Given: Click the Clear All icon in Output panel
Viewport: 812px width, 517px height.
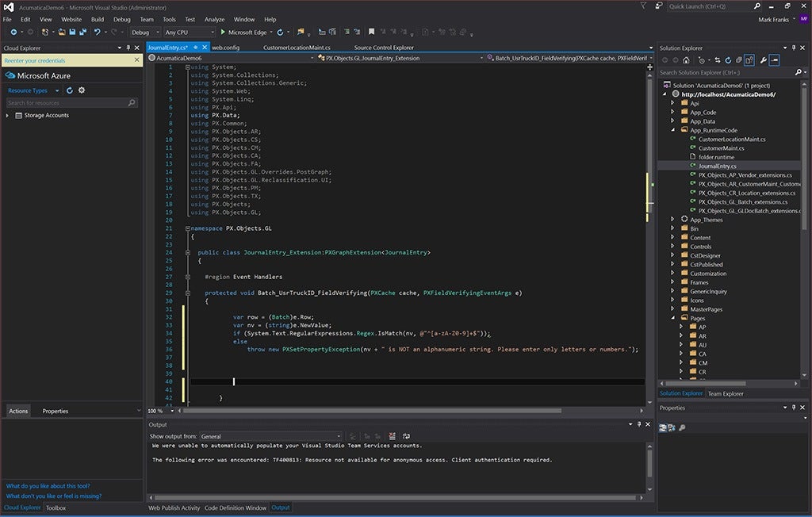Looking at the screenshot, I should pos(392,436).
